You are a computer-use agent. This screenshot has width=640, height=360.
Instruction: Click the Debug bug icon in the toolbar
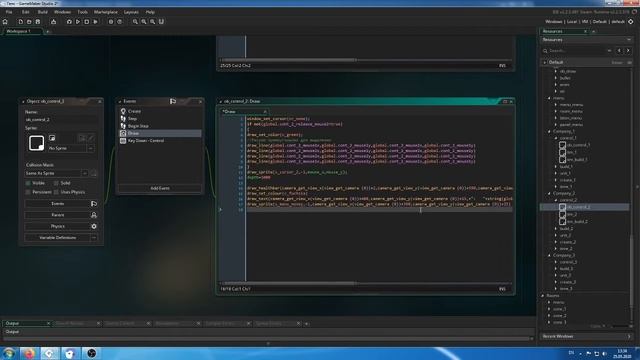click(69, 22)
